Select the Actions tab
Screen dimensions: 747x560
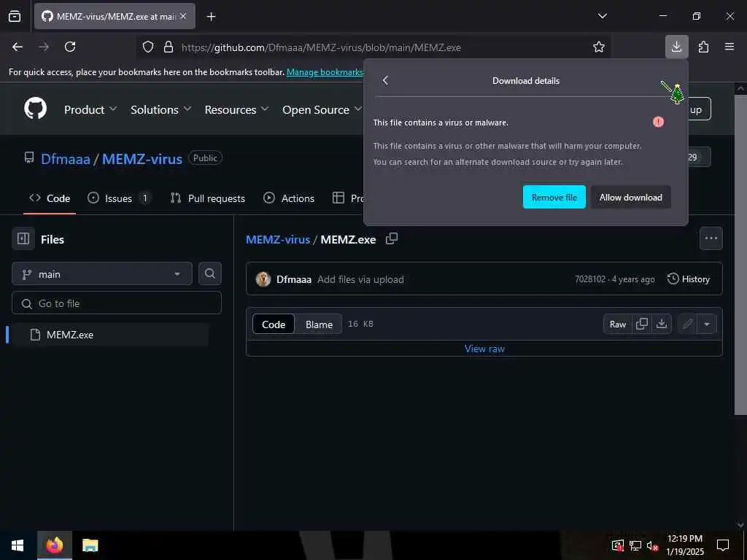[x=289, y=198]
